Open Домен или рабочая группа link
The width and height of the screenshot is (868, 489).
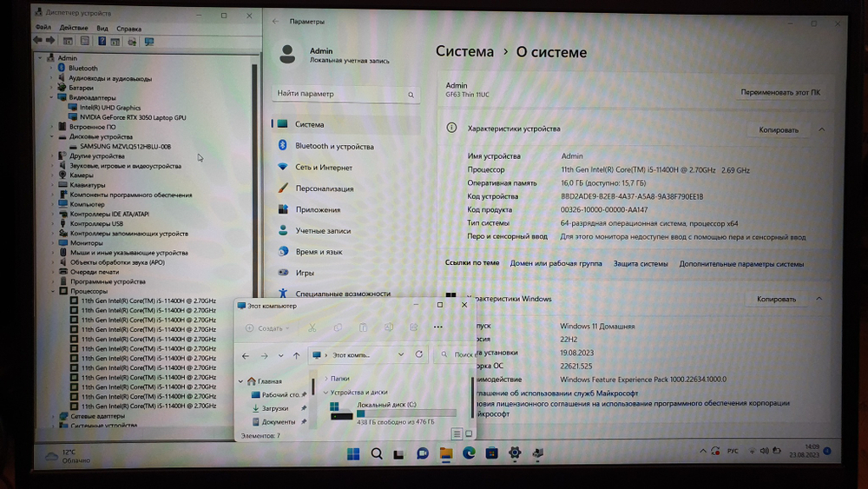click(556, 263)
